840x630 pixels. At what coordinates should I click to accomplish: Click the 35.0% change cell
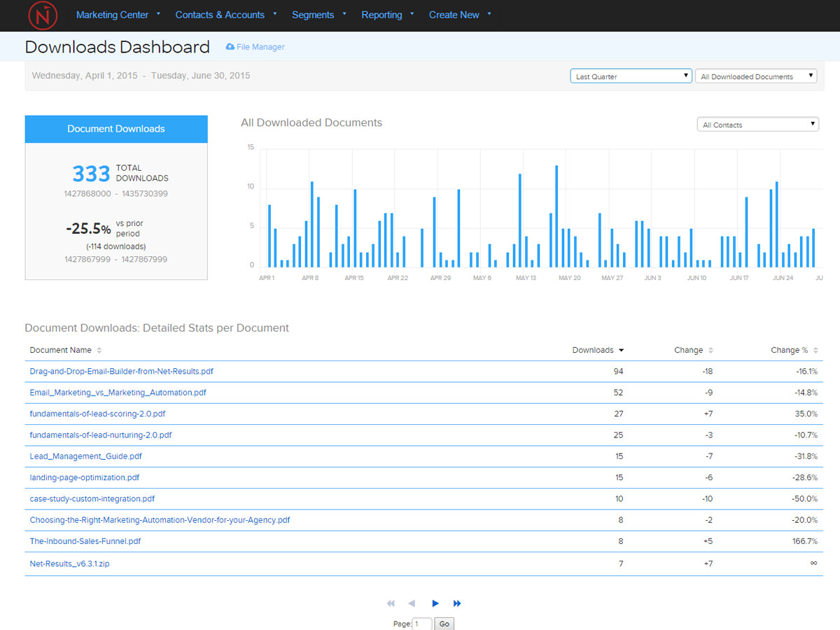(806, 414)
